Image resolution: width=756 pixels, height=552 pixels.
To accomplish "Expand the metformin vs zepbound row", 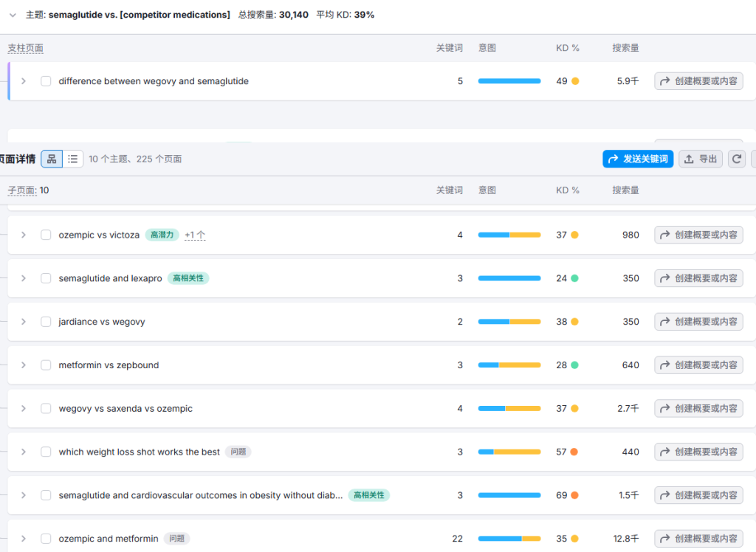I will coord(23,365).
